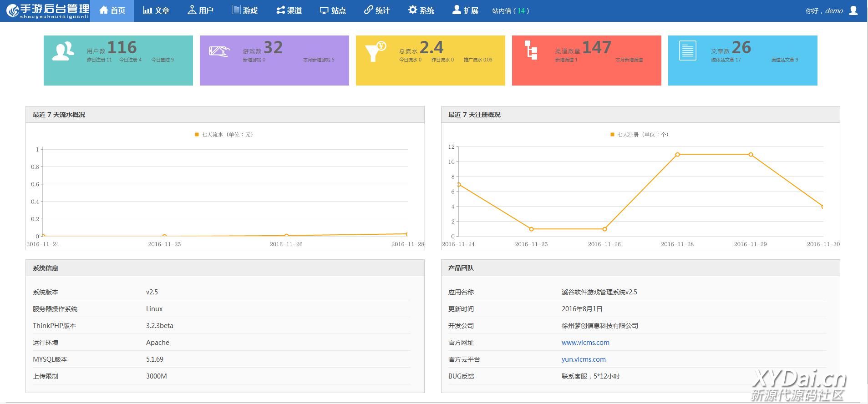
Task: Click the document icon in the blue card
Action: point(687,50)
